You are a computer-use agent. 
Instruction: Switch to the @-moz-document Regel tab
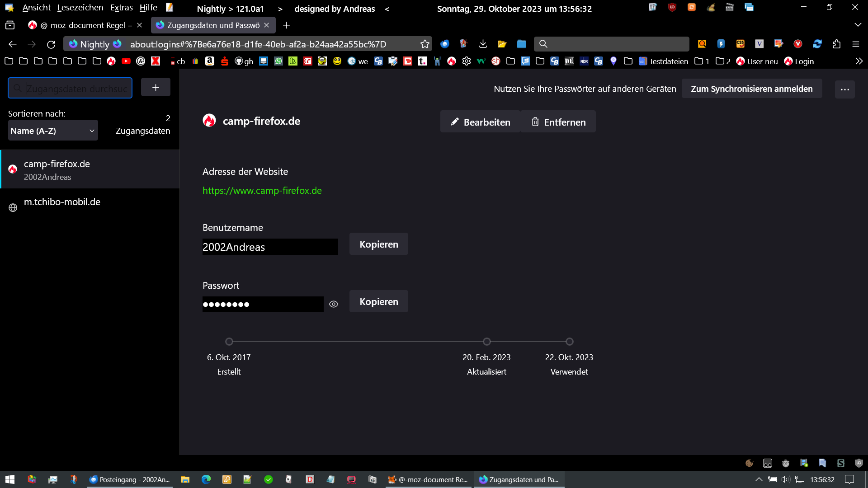click(x=81, y=25)
